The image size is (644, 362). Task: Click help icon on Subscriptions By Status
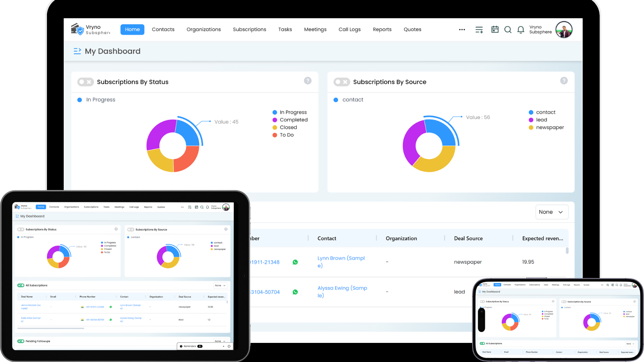coord(308,81)
